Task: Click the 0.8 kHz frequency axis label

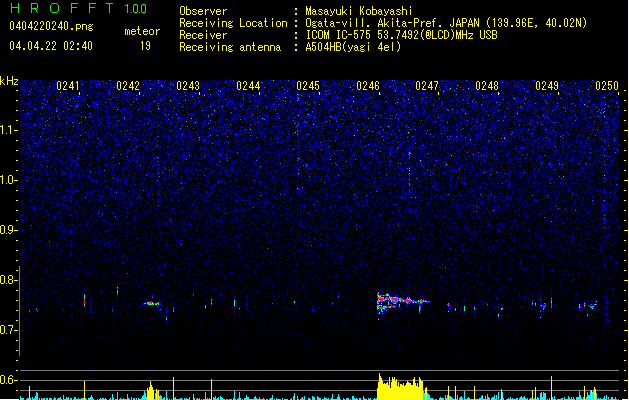Action: [8, 280]
